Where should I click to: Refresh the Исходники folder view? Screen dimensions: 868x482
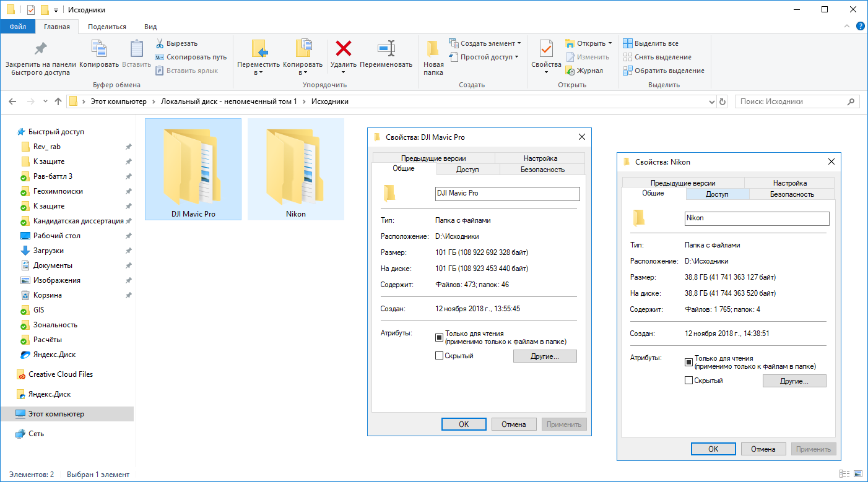722,101
